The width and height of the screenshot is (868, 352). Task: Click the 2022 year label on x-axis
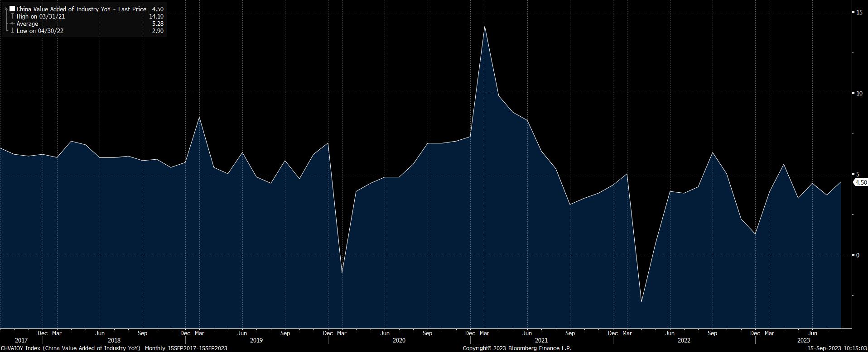click(684, 340)
